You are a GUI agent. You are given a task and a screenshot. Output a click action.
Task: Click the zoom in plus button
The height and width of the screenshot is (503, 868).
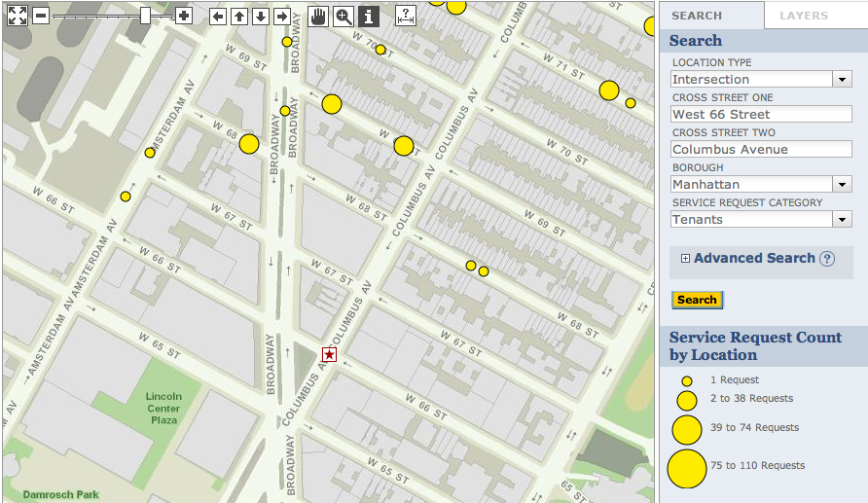(x=183, y=16)
